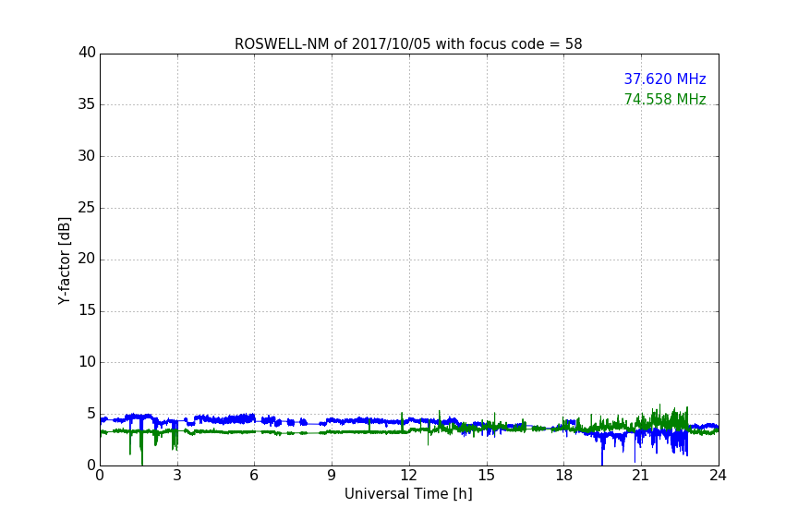The height and width of the screenshot is (532, 798).
Task: Select the blue 37.620 MHz legend label
Action: (665, 79)
